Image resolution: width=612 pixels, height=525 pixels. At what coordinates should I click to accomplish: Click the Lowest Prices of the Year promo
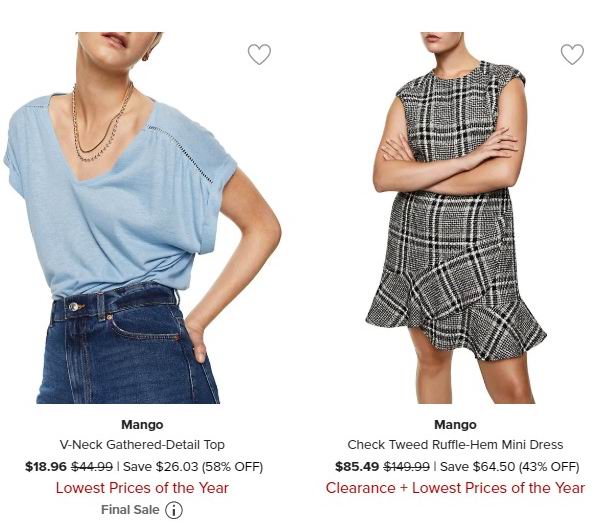(x=142, y=488)
